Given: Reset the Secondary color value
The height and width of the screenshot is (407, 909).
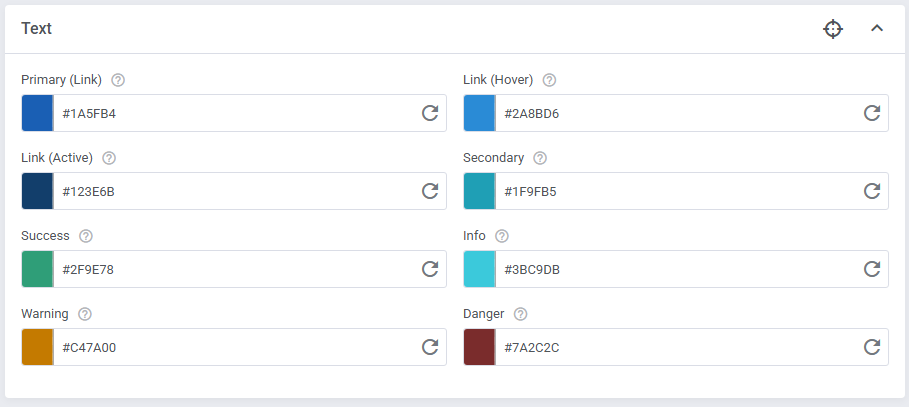Looking at the screenshot, I should click(x=872, y=191).
